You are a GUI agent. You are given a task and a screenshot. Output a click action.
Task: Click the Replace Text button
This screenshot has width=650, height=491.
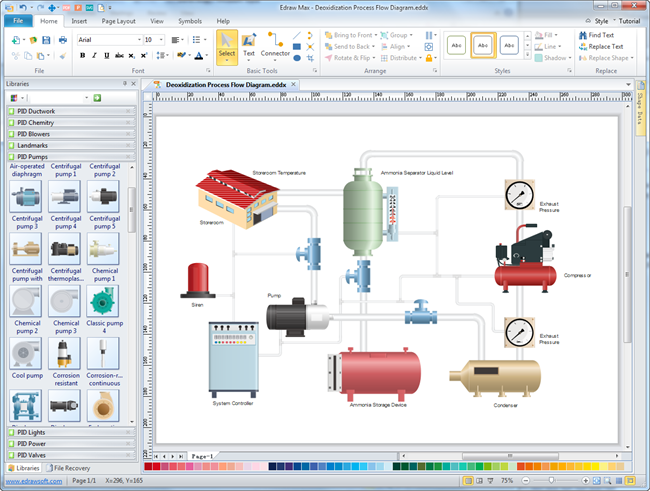[600, 46]
